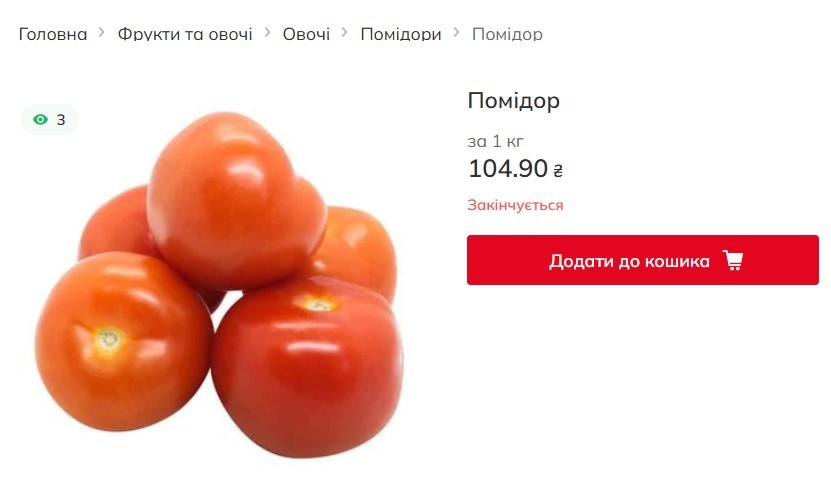831x500 pixels.
Task: Click the product title Помідор heading
Action: point(513,101)
